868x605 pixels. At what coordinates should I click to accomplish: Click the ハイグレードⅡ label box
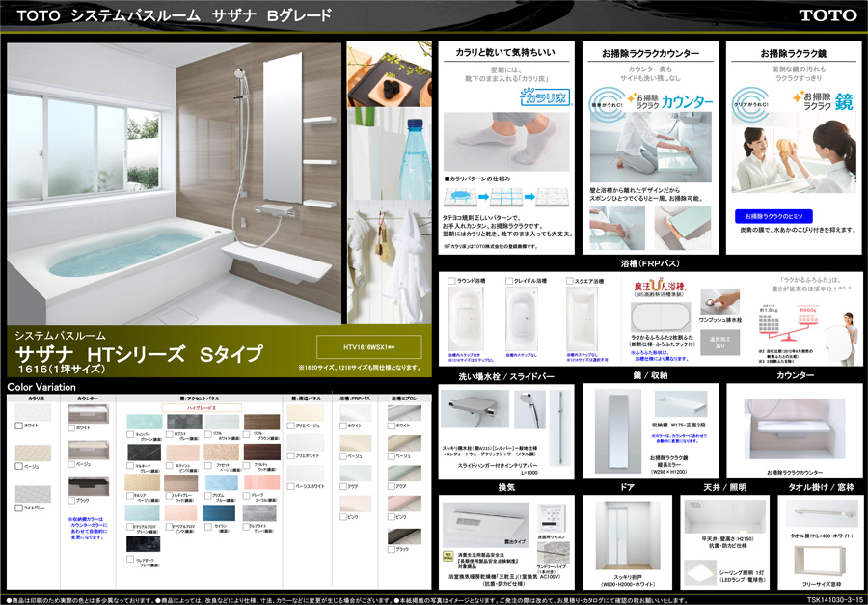click(x=202, y=408)
